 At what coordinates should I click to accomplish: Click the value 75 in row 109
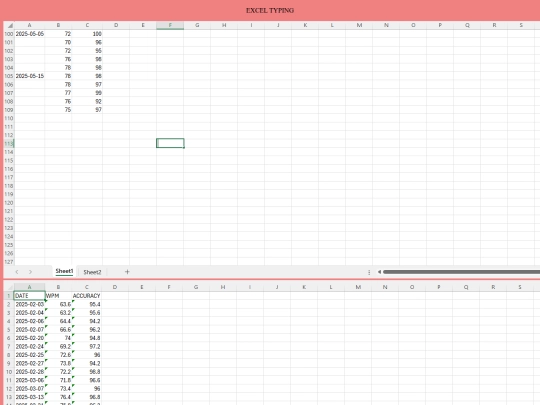click(58, 110)
